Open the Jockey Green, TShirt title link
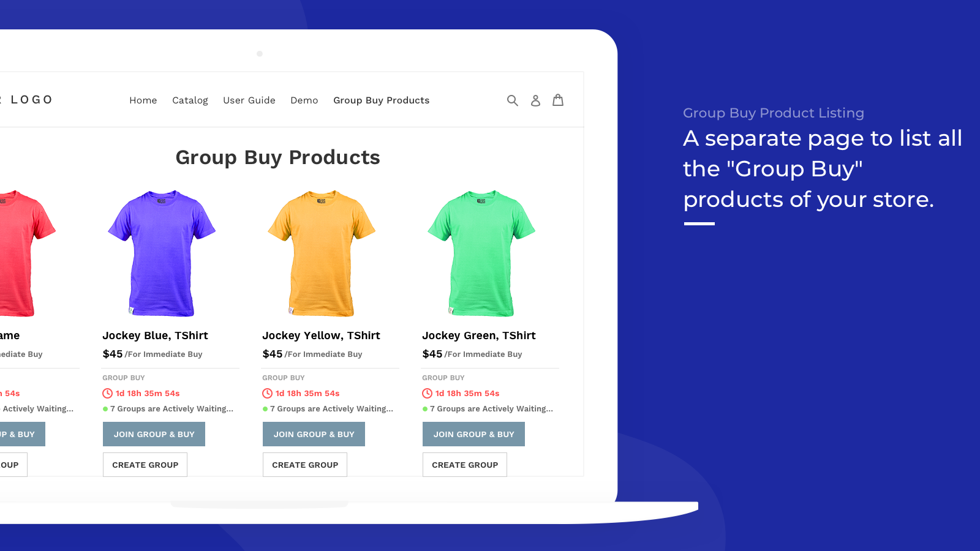980x551 pixels. click(479, 335)
